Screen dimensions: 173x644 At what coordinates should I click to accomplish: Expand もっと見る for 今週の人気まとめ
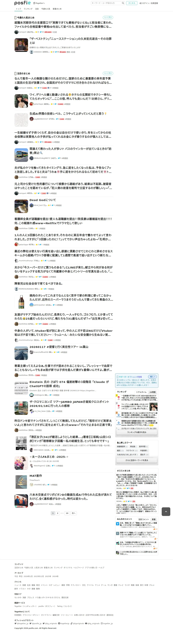tap(108, 18)
